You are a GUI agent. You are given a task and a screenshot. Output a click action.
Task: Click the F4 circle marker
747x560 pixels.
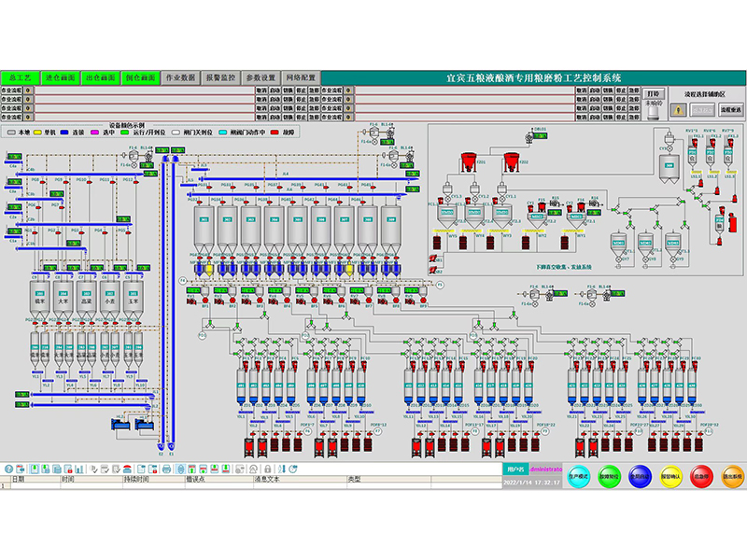(182, 281)
